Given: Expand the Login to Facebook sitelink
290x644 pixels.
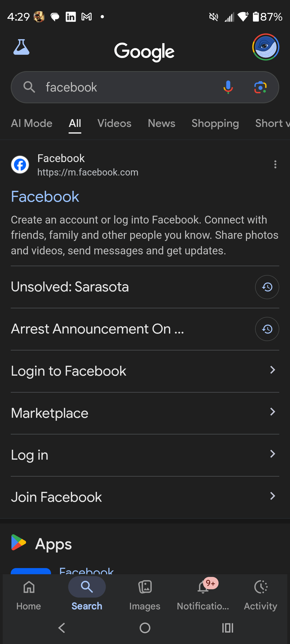Looking at the screenshot, I should [x=272, y=370].
